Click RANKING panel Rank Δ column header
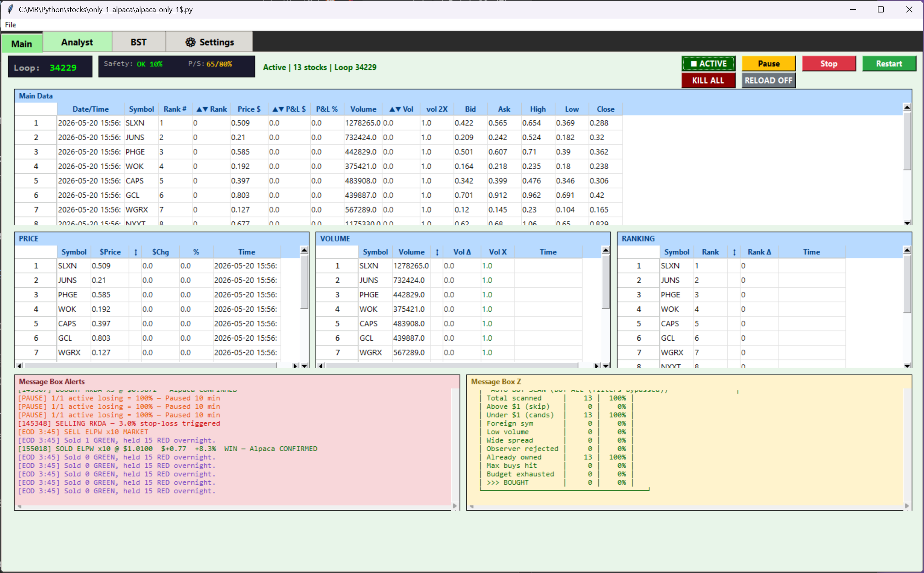The height and width of the screenshot is (573, 924). (759, 252)
